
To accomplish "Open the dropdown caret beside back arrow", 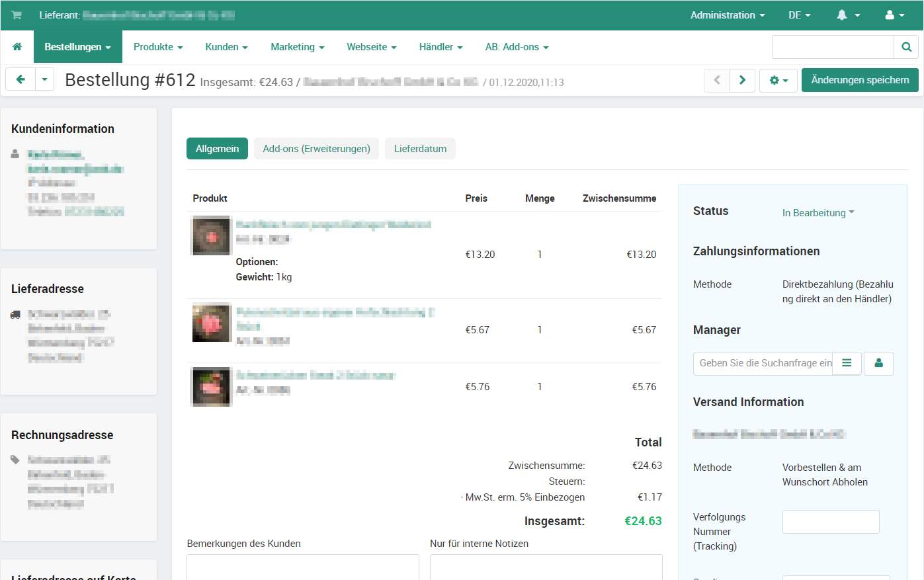I will tap(44, 80).
